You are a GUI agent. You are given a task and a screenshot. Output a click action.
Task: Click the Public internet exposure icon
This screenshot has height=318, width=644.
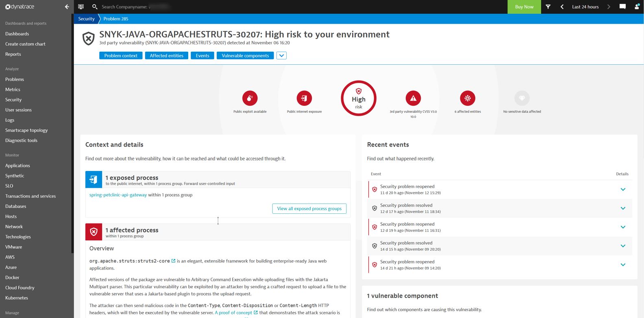304,98
